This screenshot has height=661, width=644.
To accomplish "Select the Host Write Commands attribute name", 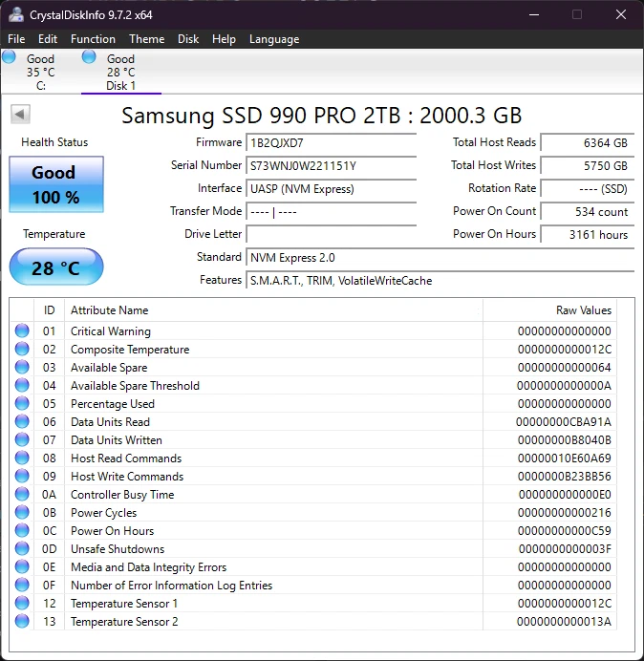I will pyautogui.click(x=127, y=477).
